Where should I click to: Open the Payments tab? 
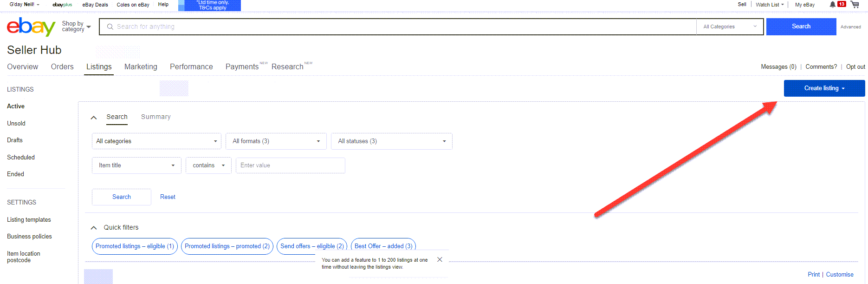click(242, 67)
